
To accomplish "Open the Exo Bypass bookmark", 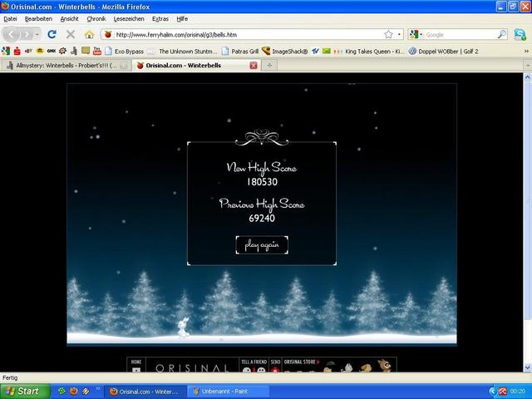I will pyautogui.click(x=124, y=52).
